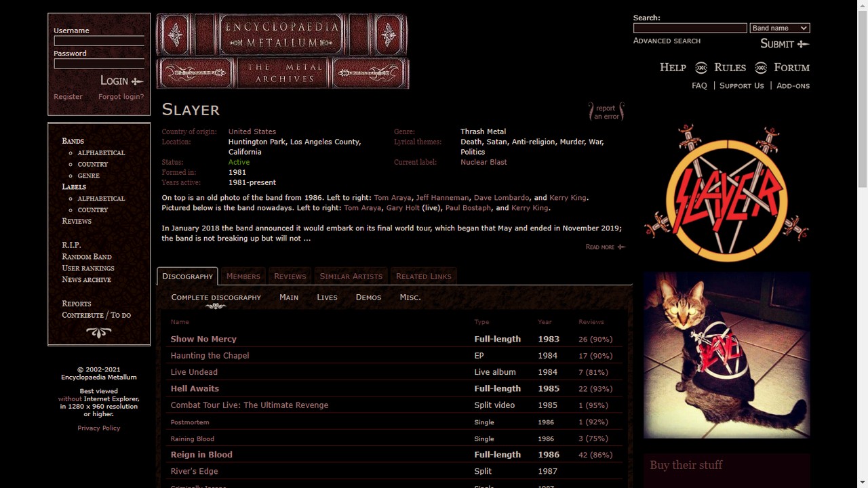Viewport: 868px width, 488px height.
Task: Switch to the Reviews tab
Action: click(x=290, y=276)
